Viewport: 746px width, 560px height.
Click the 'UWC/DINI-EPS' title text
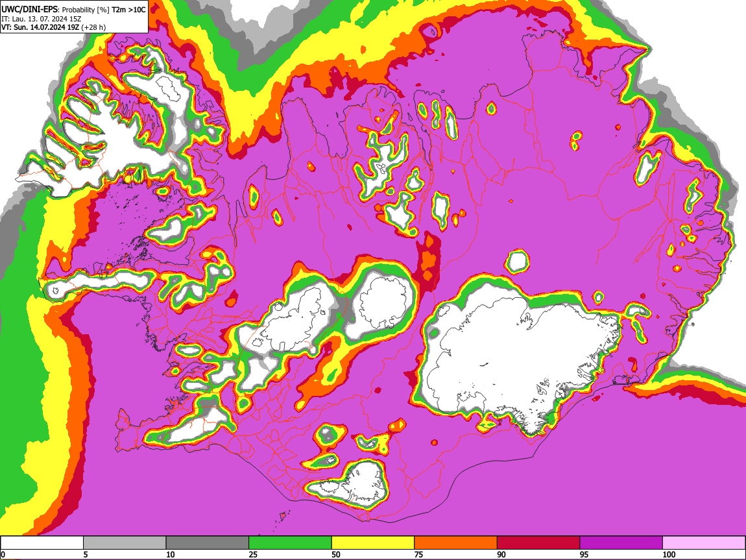(x=29, y=10)
